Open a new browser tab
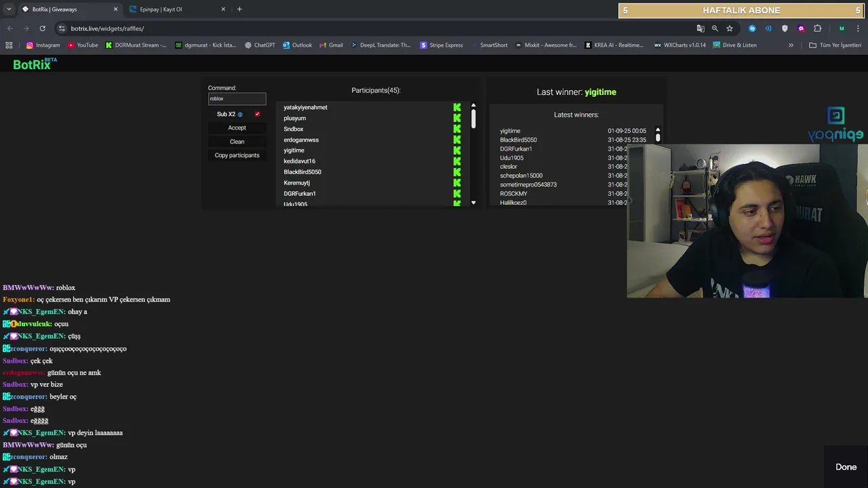 click(x=239, y=9)
